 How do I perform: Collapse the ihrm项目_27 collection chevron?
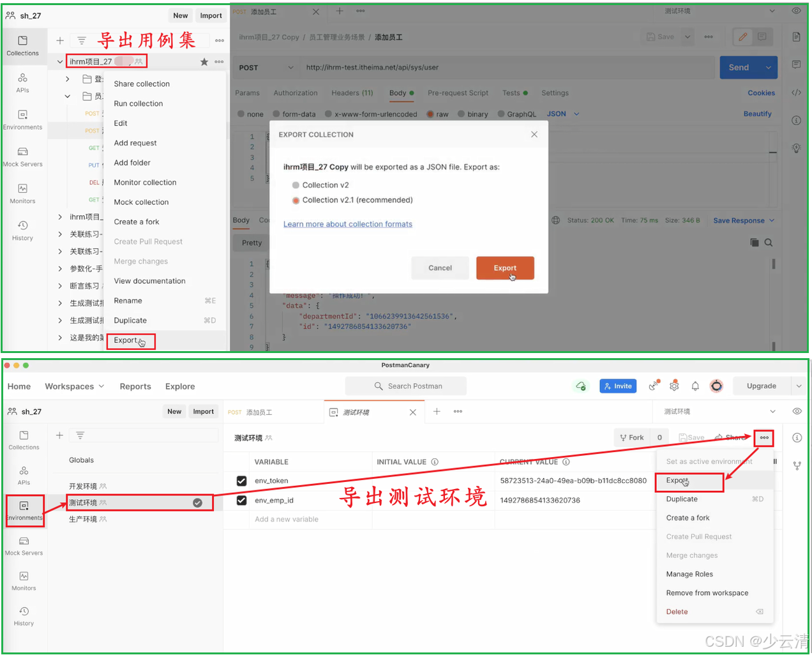(60, 61)
